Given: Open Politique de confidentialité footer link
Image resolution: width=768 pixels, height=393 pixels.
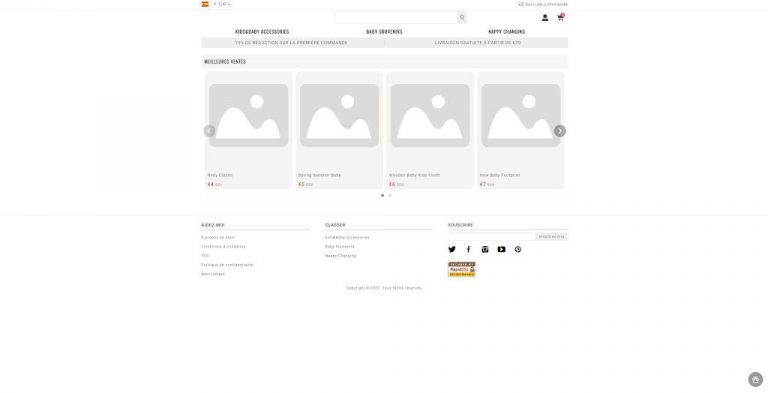Looking at the screenshot, I should (x=227, y=265).
